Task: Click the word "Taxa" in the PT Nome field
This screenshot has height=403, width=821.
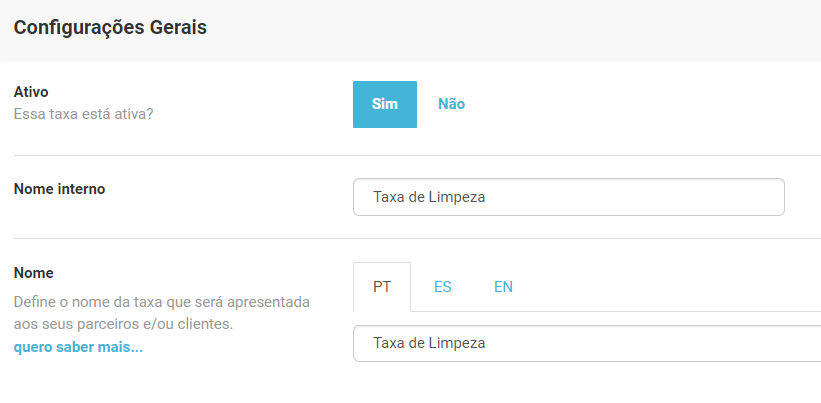Action: point(389,343)
